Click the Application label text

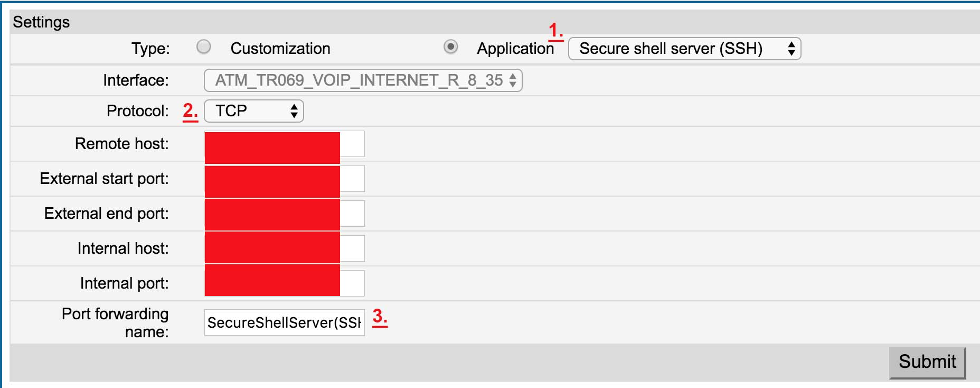point(515,49)
